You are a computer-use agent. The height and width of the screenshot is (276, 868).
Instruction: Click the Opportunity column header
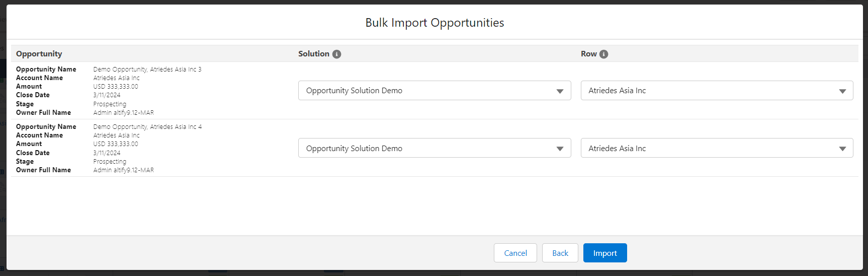tap(39, 54)
